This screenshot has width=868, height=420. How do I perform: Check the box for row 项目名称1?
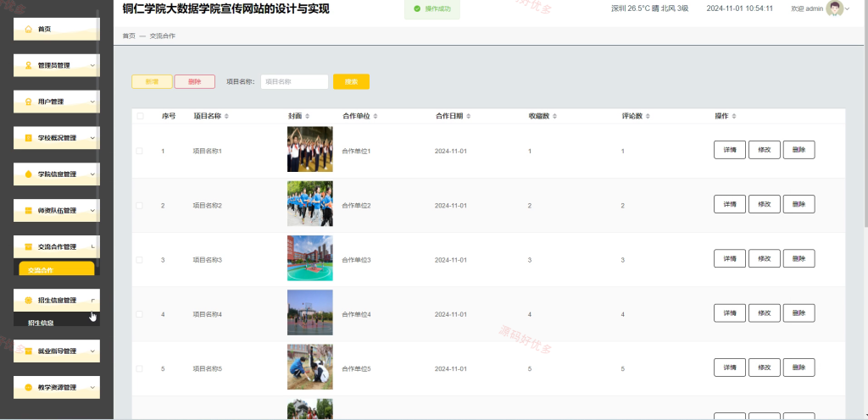(x=140, y=151)
